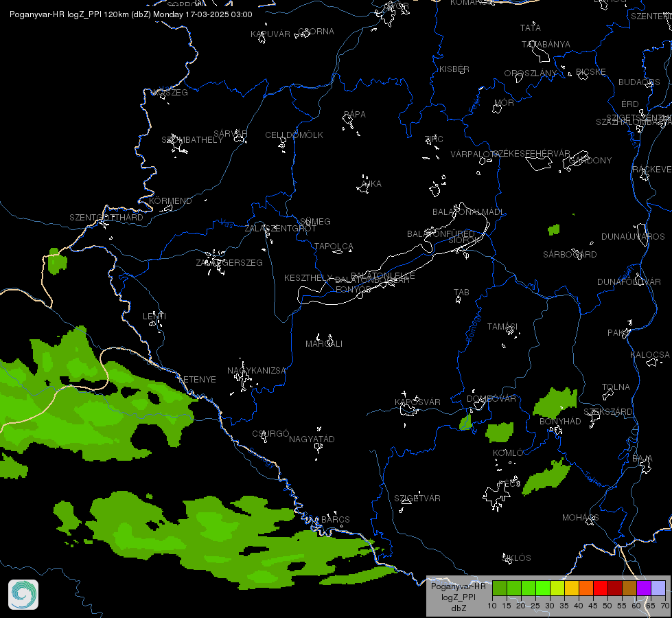The image size is (672, 618).
Task: Click the TATA city label
Action: 531,28
